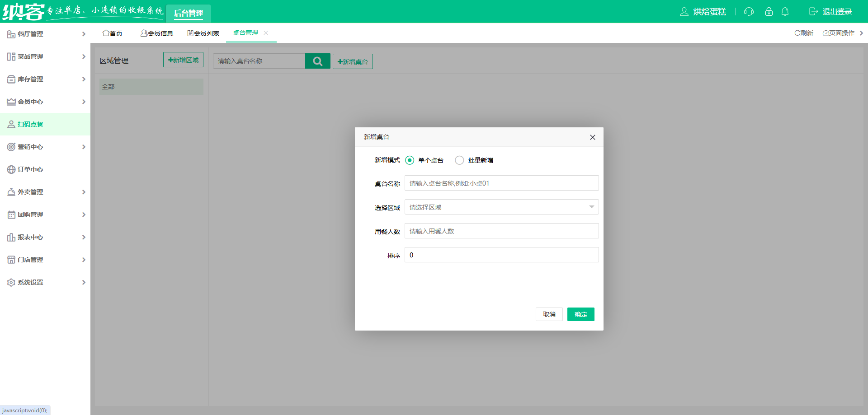
Task: Select the 批量新增 radio button
Action: pos(459,160)
